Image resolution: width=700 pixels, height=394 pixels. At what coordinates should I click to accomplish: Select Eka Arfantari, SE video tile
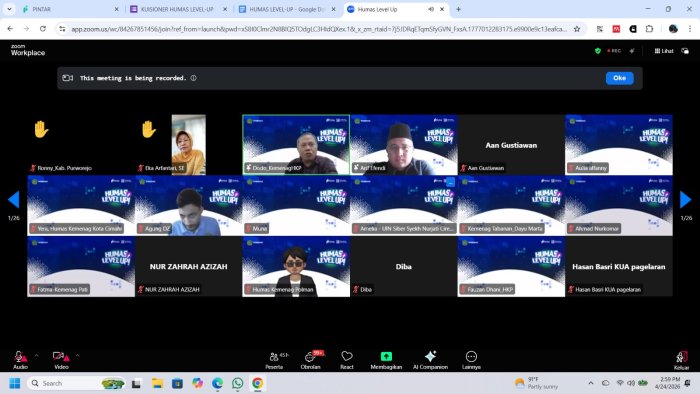[188, 145]
